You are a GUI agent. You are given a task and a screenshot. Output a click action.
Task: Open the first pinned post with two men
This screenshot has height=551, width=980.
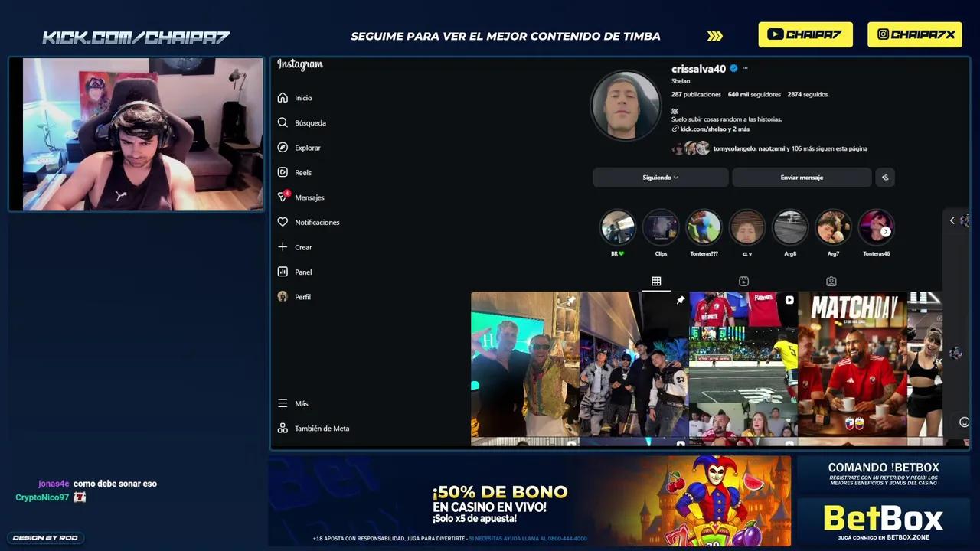[524, 364]
